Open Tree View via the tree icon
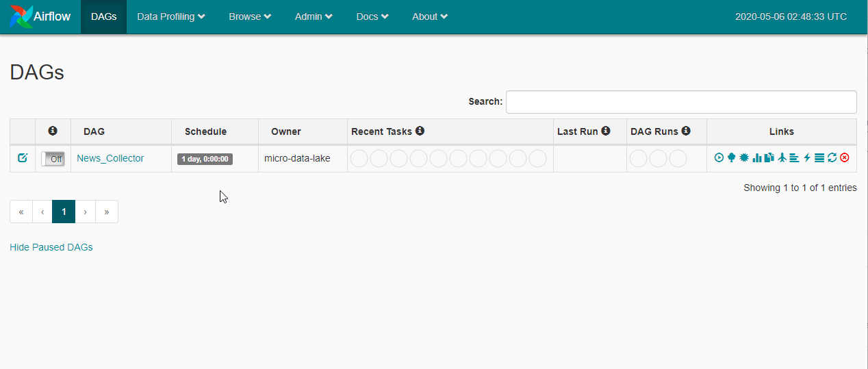Image resolution: width=868 pixels, height=369 pixels. coord(731,157)
